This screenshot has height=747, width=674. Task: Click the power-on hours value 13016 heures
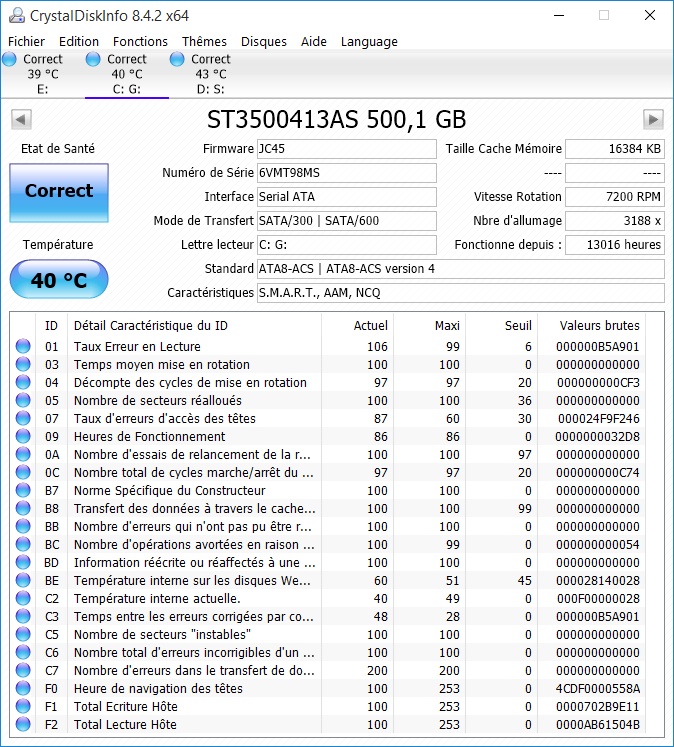click(x=615, y=245)
